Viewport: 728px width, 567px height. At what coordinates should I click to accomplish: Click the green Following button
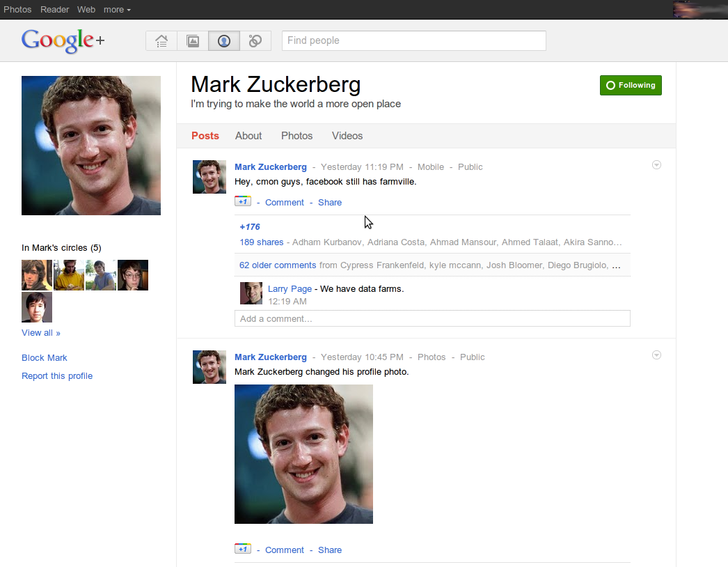[631, 86]
